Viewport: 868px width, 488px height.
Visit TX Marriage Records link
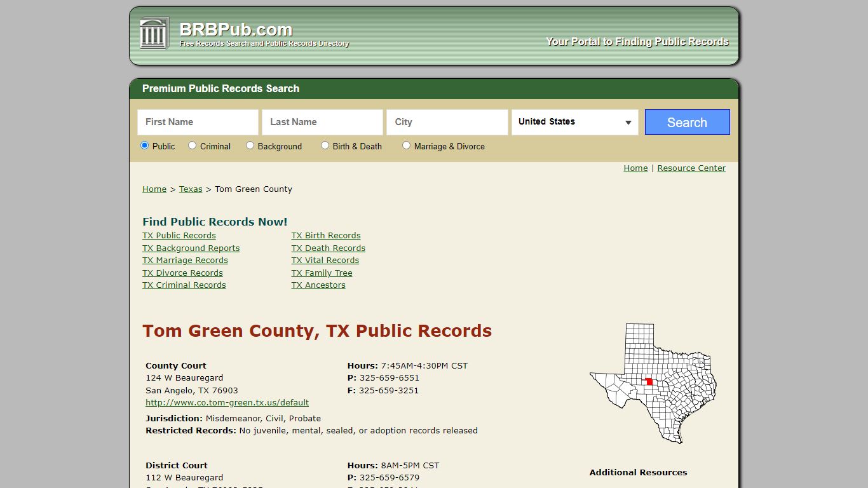click(x=185, y=261)
